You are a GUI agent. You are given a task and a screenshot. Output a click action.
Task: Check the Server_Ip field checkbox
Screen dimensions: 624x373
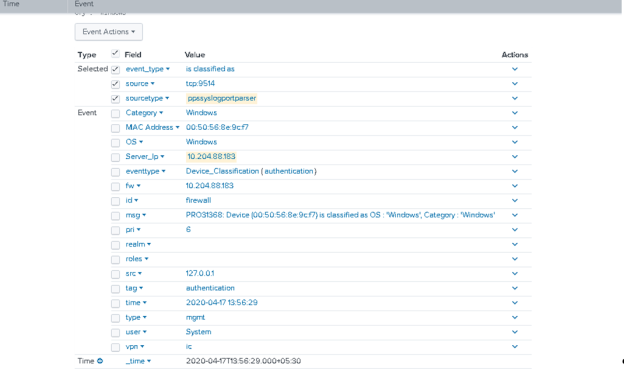pyautogui.click(x=115, y=157)
